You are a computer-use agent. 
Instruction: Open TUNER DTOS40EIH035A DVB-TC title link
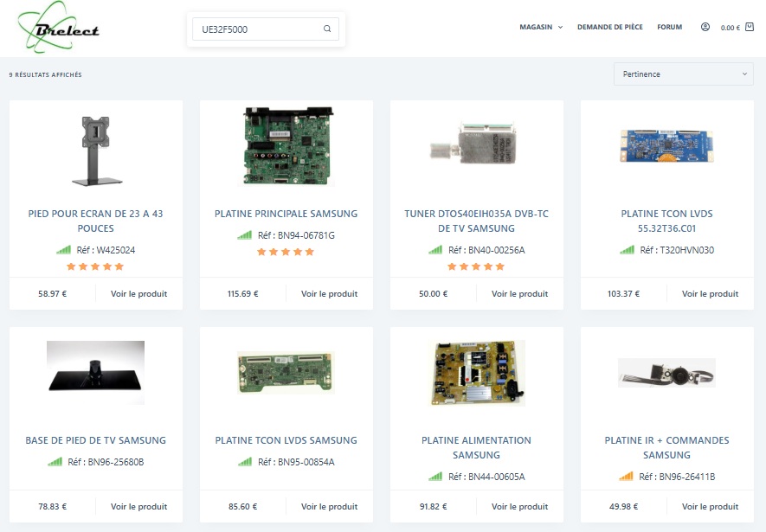[476, 221]
